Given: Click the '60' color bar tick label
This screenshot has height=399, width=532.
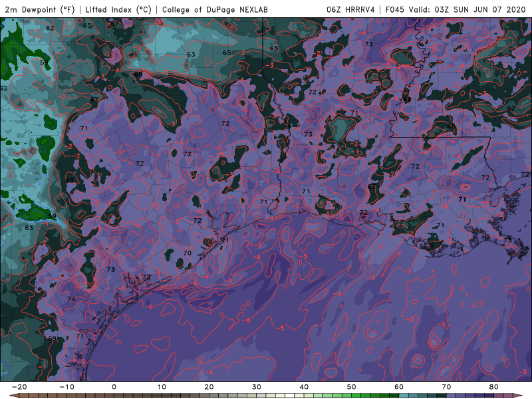Looking at the screenshot, I should pos(399,387).
